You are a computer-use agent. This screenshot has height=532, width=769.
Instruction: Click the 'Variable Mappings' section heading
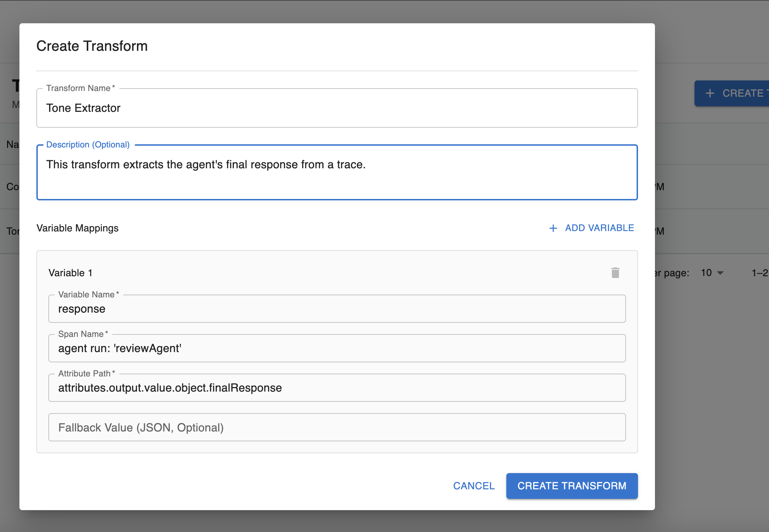point(77,228)
